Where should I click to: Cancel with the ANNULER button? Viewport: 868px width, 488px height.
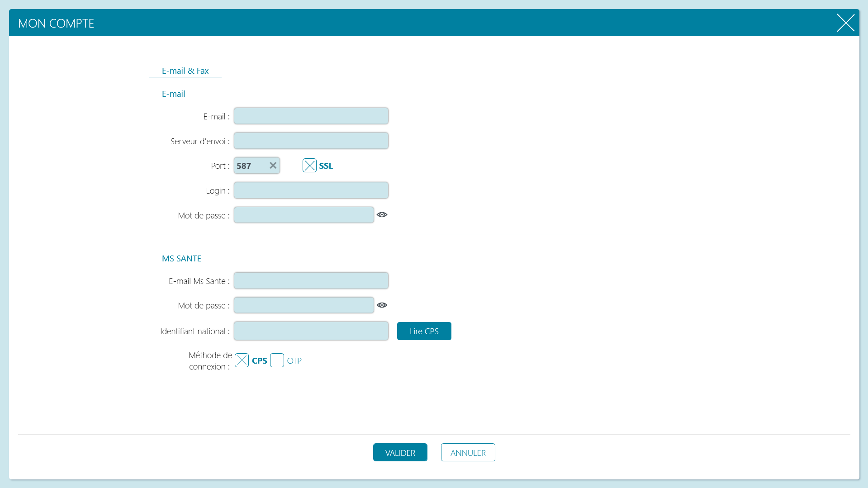(468, 452)
